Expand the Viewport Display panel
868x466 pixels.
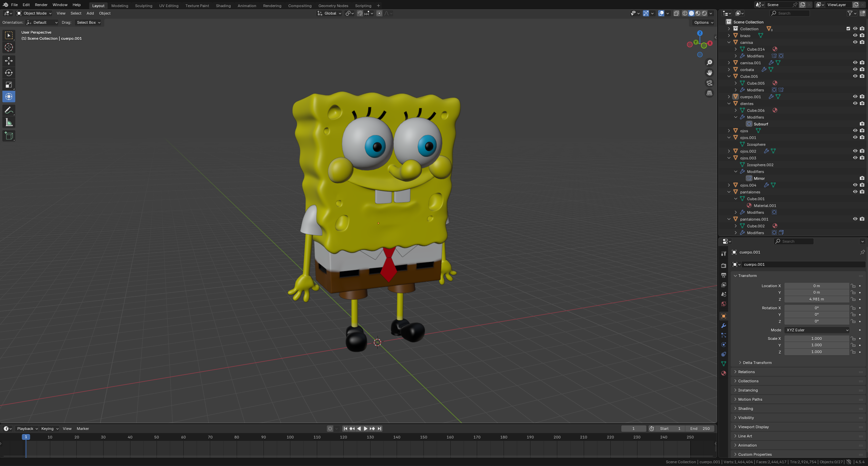[x=753, y=427]
